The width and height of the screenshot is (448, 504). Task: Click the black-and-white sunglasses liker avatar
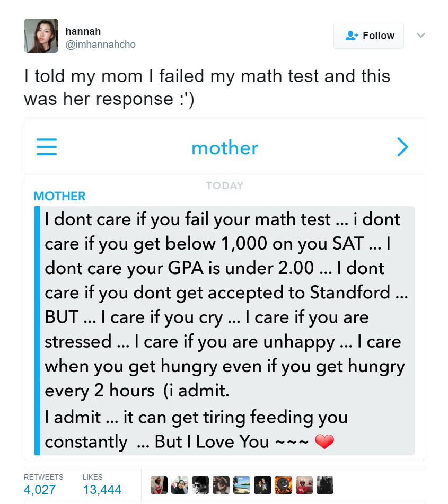tap(200, 485)
